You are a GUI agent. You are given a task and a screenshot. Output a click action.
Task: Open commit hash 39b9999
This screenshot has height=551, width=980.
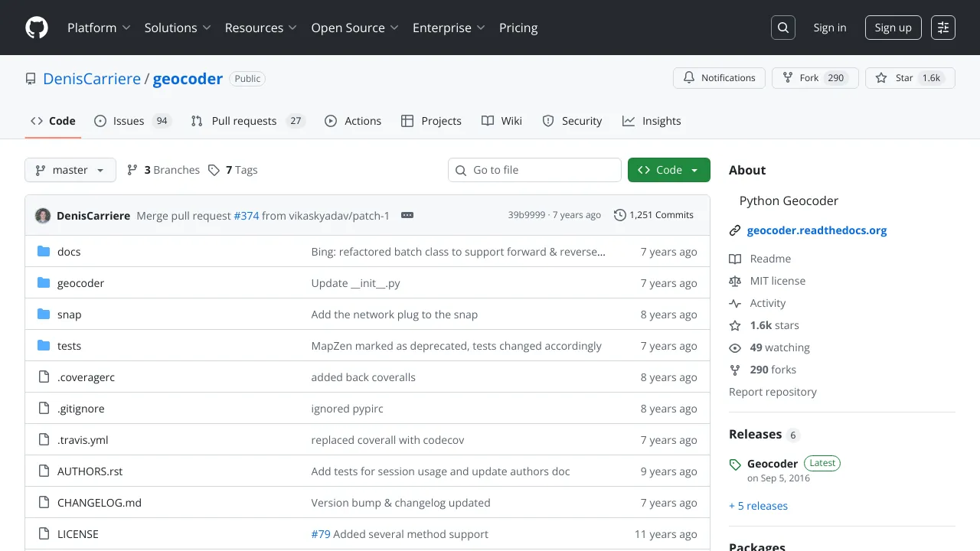527,215
